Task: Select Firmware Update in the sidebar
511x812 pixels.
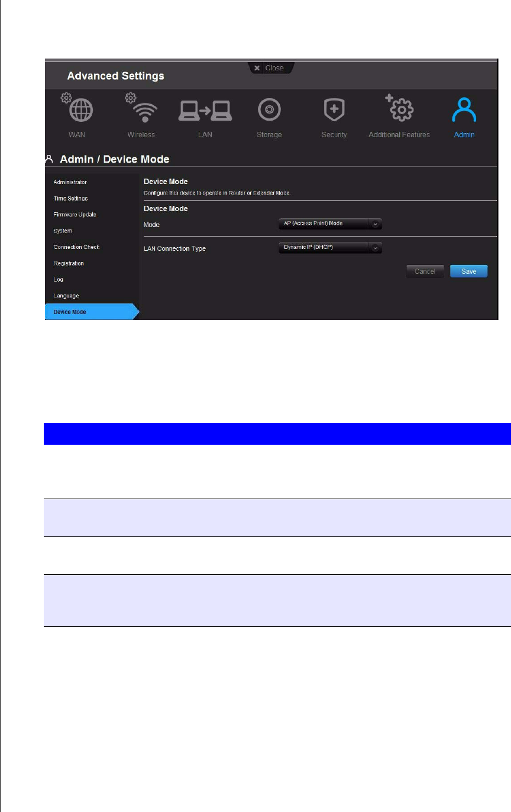Action: (75, 215)
